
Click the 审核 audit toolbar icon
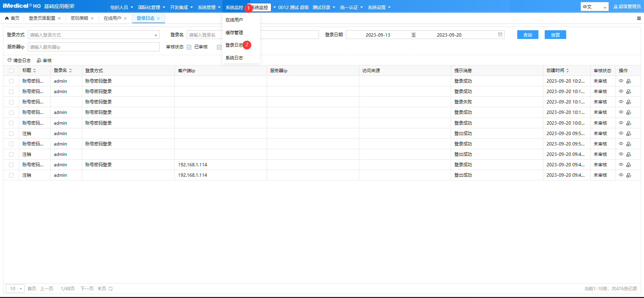click(39, 60)
